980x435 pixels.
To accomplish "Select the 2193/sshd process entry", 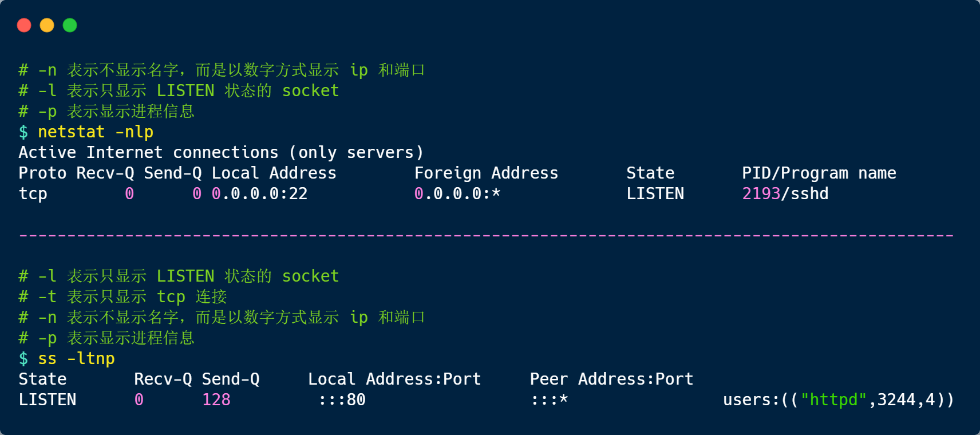I will click(785, 194).
